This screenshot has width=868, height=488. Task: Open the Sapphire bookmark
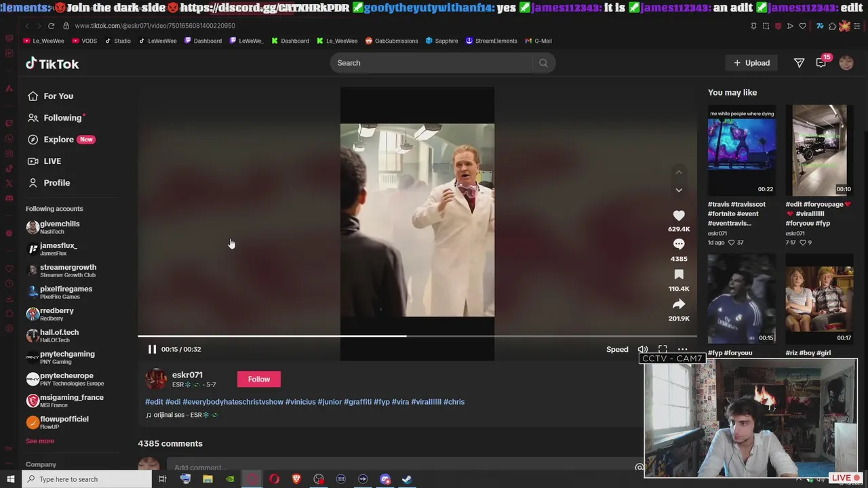pyautogui.click(x=441, y=41)
